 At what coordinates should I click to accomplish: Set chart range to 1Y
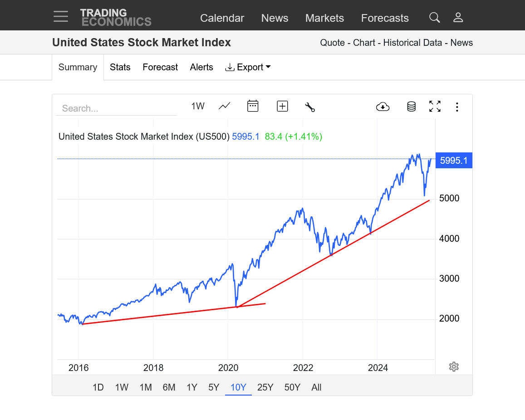coord(192,387)
